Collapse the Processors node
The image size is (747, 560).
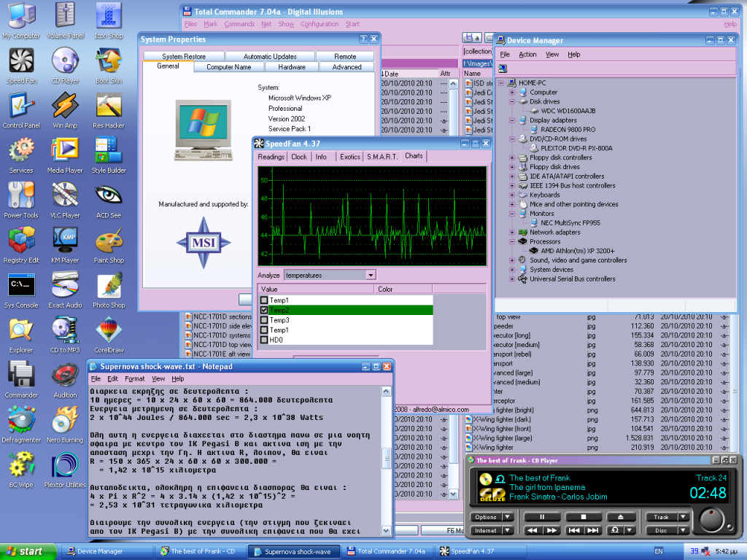point(512,241)
